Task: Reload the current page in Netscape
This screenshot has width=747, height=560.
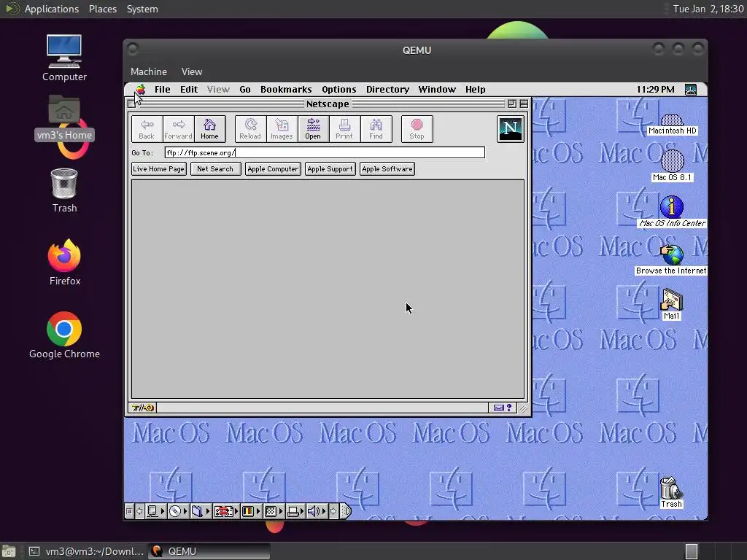Action: (x=250, y=129)
